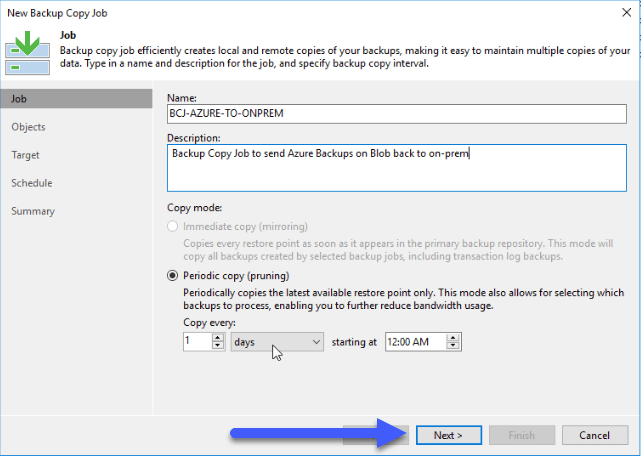Viewport: 641px width, 456px height.
Task: Increase the Copy every interval value
Action: click(x=218, y=337)
